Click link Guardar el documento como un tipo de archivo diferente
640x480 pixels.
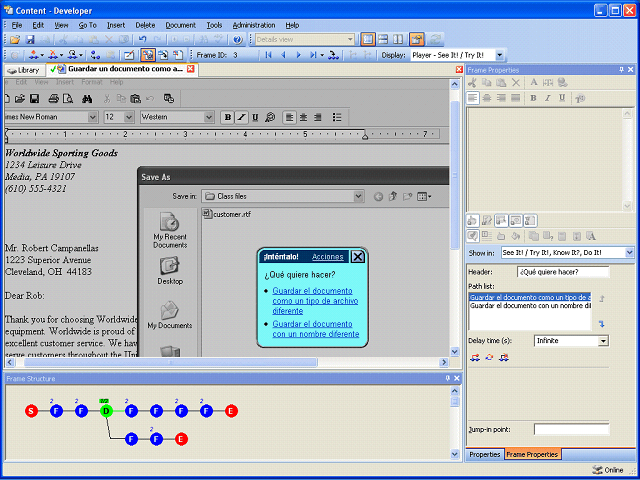click(315, 301)
